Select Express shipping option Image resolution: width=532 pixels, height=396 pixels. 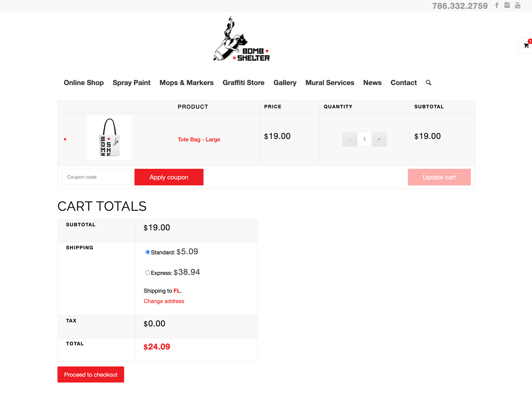point(148,273)
